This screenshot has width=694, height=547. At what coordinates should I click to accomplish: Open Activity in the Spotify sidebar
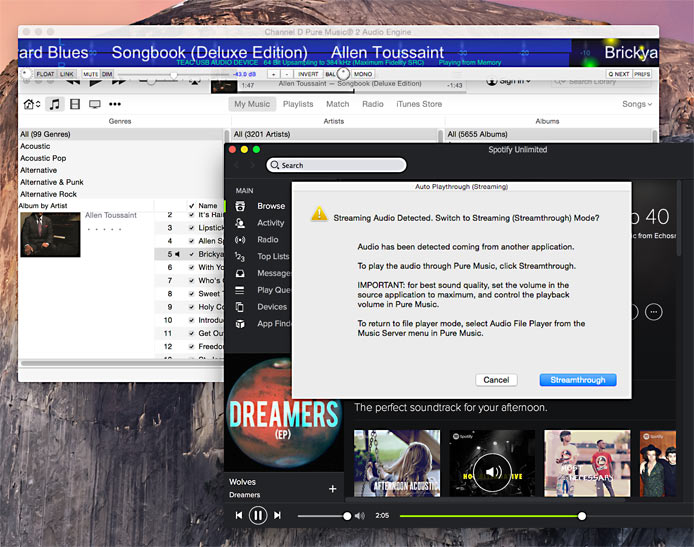pos(270,223)
